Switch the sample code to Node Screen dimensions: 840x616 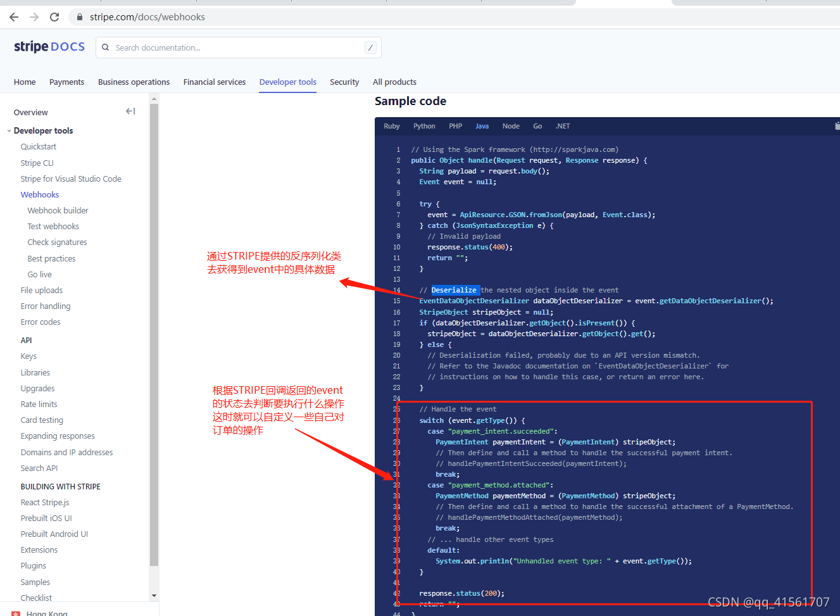pos(511,126)
